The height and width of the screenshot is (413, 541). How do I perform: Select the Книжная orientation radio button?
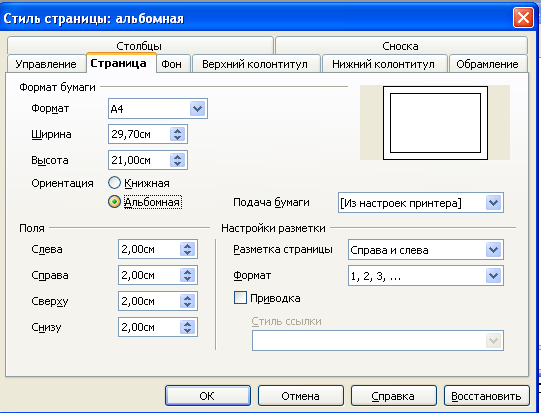click(x=114, y=183)
